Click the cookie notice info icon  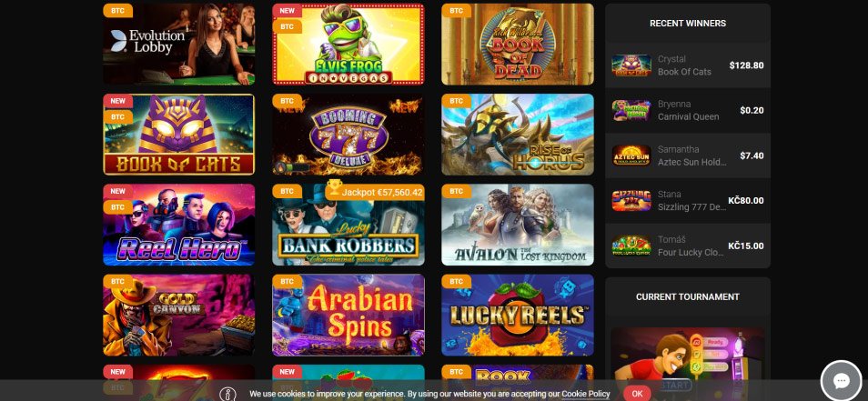pos(227,394)
